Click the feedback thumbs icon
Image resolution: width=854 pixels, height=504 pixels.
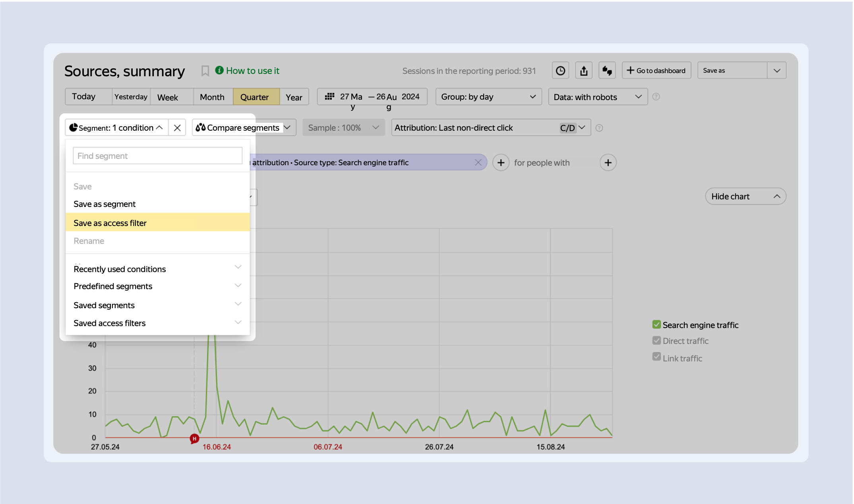607,71
